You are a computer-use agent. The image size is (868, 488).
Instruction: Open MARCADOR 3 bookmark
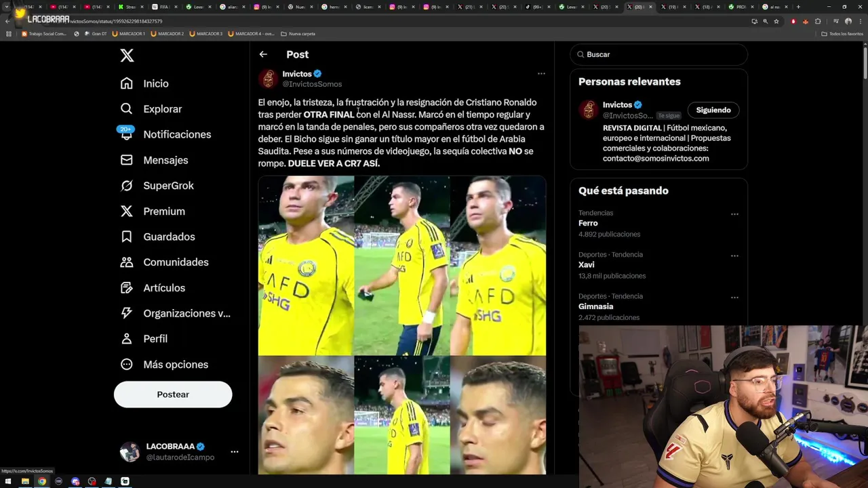pos(205,34)
